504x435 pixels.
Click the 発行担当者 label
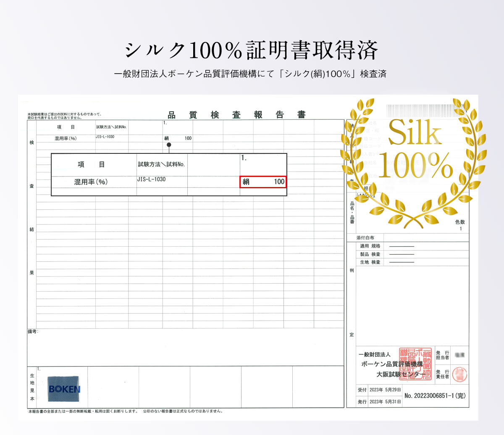pyautogui.click(x=442, y=355)
